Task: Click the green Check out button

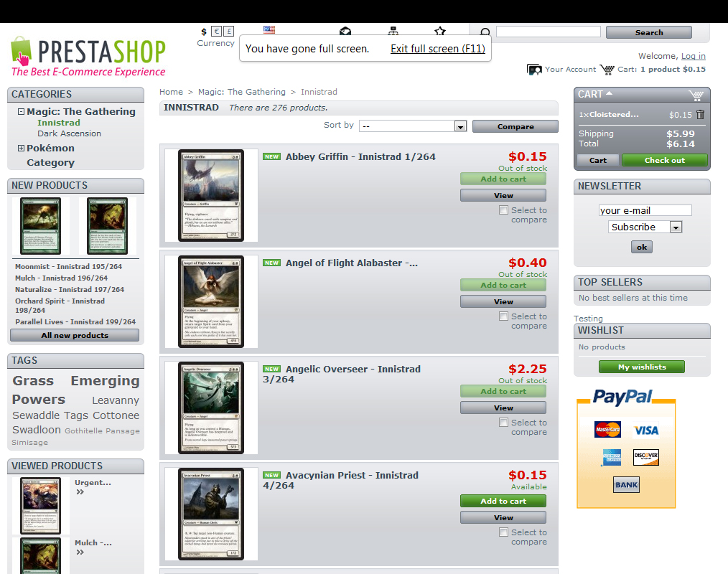Action: 664,160
